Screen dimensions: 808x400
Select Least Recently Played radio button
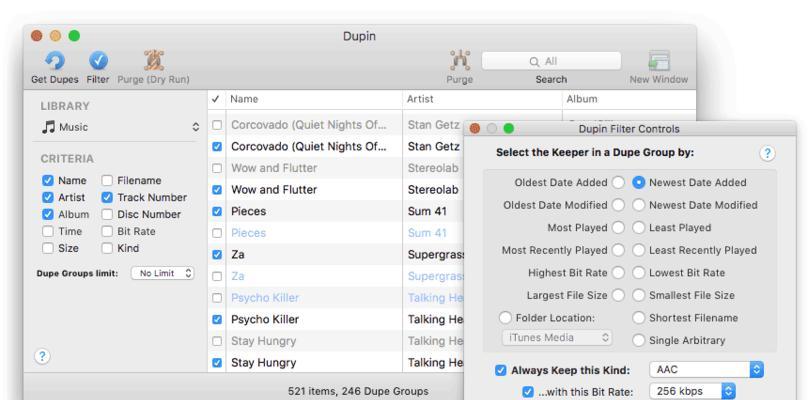(638, 251)
